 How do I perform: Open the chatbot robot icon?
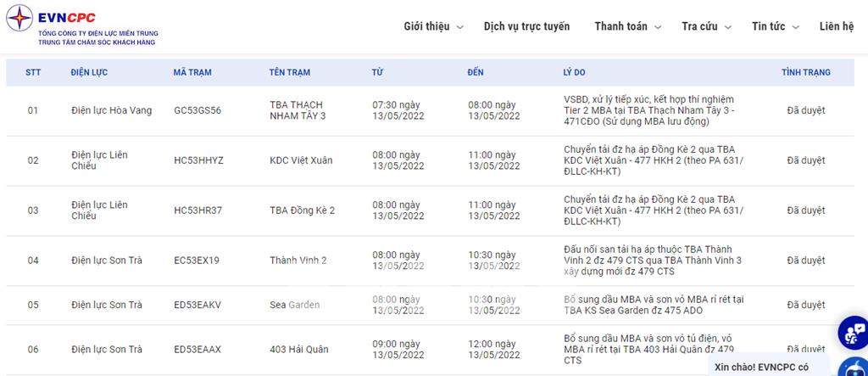[x=854, y=367]
